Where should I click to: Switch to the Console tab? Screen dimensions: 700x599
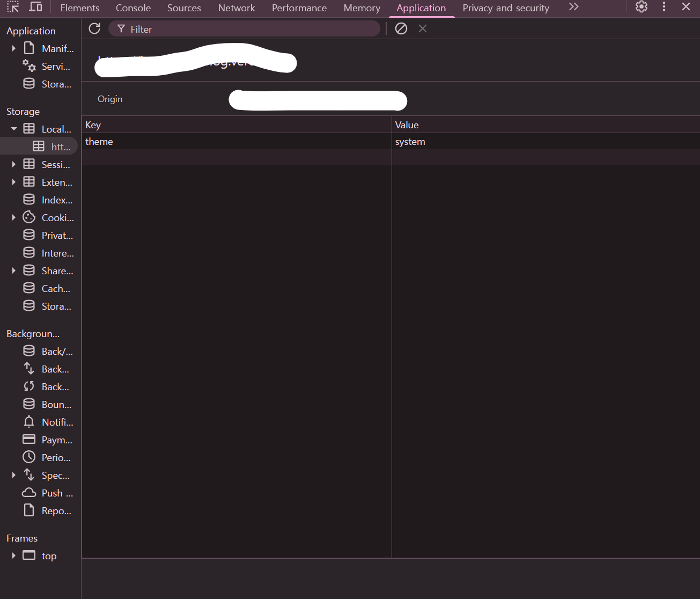[133, 8]
